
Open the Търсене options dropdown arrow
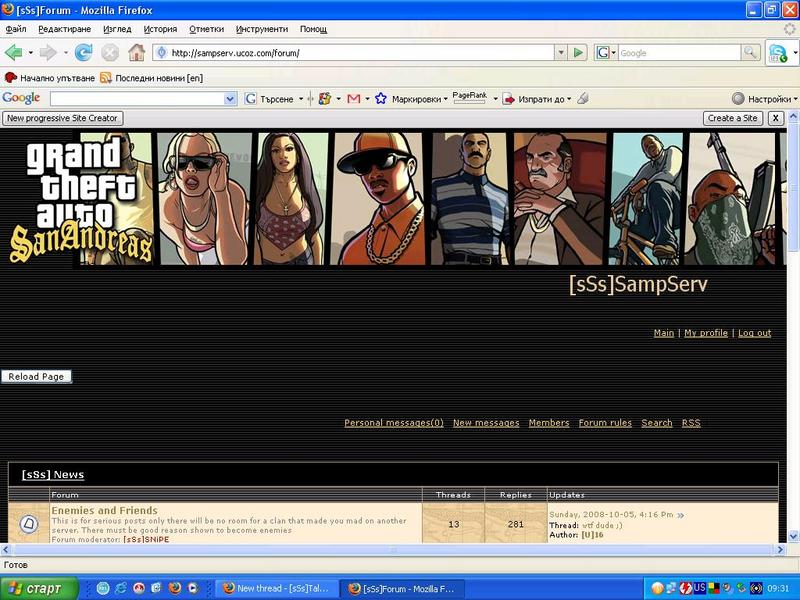[301, 98]
